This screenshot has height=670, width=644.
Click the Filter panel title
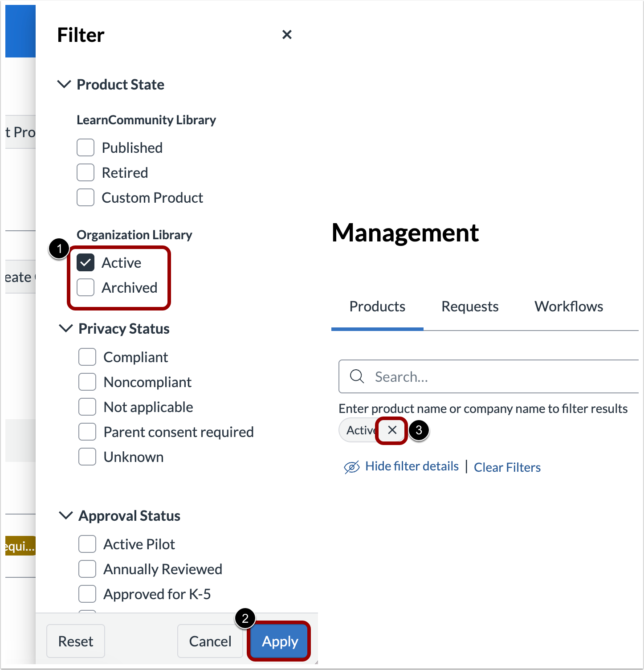(x=81, y=35)
